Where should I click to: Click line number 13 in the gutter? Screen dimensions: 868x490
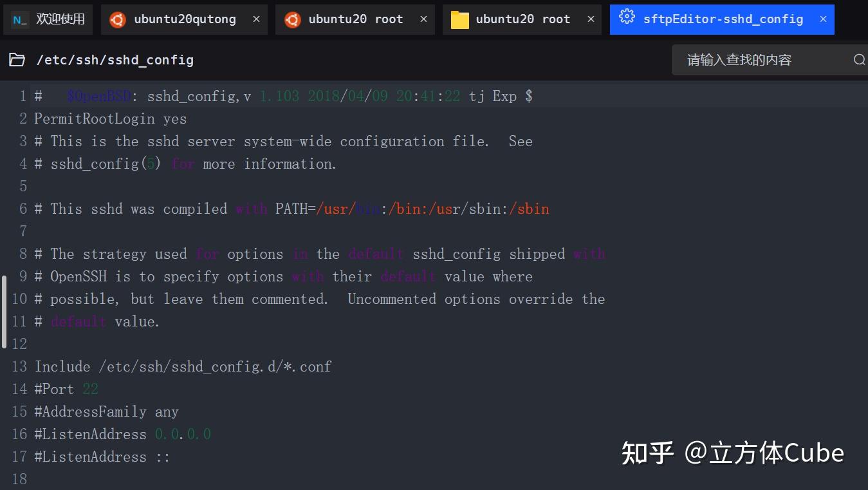click(19, 366)
